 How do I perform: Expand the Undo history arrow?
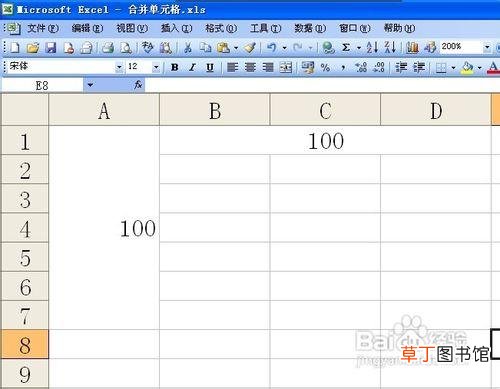(x=284, y=48)
